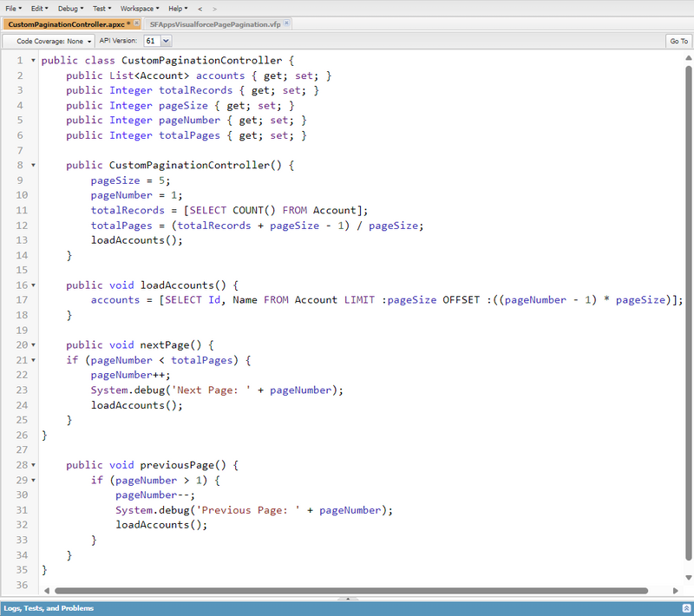The image size is (694, 616).
Task: Click vertical scrollbar up arrow
Action: click(x=688, y=58)
